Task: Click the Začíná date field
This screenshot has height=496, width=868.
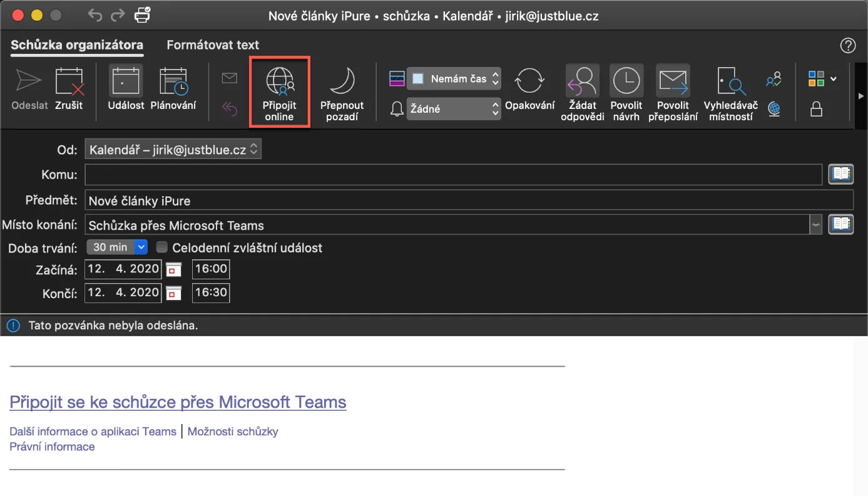Action: pyautogui.click(x=123, y=270)
